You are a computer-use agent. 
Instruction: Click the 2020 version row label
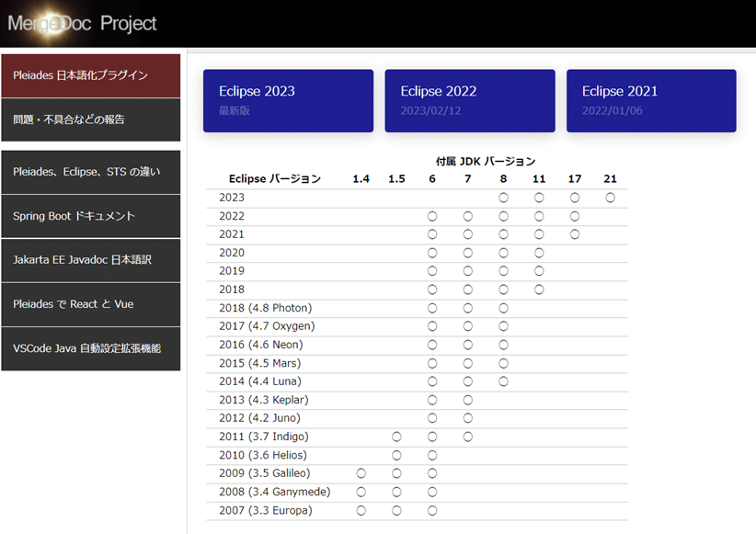tap(232, 253)
